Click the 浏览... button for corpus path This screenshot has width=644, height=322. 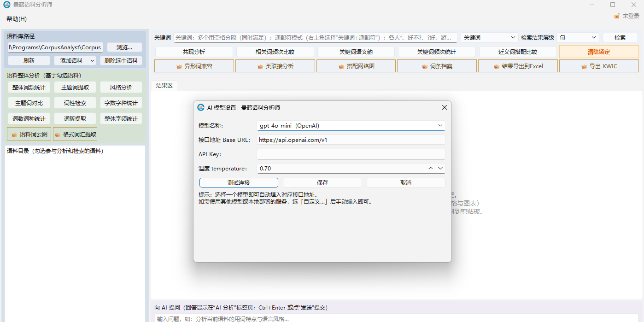tap(124, 47)
